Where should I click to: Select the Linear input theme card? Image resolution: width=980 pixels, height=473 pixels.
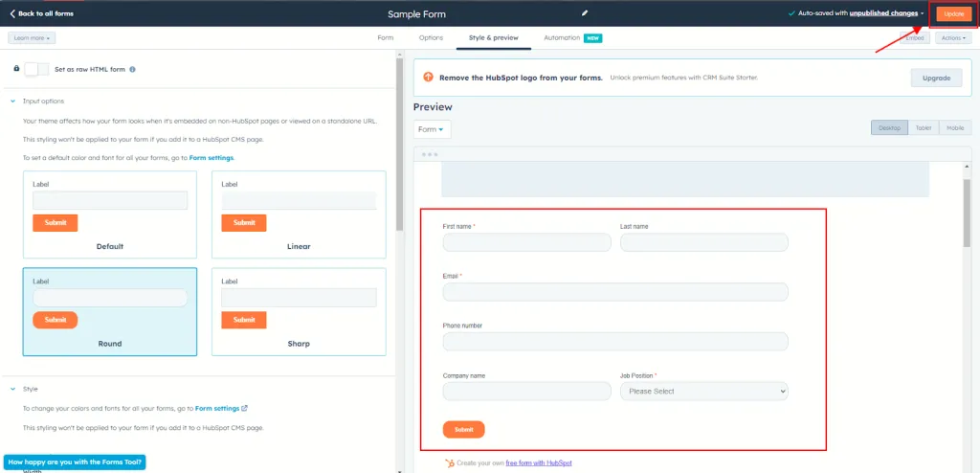coord(299,214)
